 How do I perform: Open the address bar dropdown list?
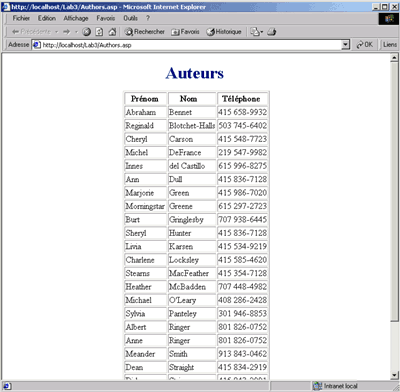coord(346,44)
